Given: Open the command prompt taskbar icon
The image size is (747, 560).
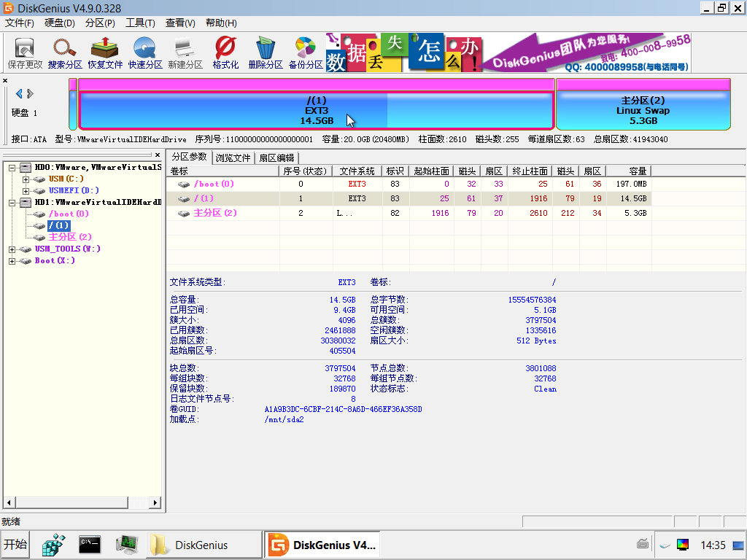Looking at the screenshot, I should [90, 544].
